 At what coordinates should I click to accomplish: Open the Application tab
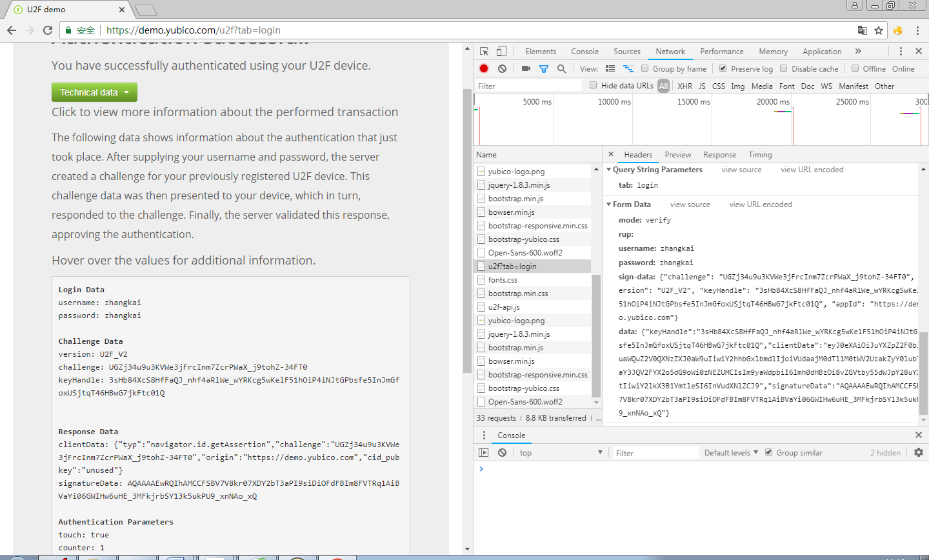coord(822,52)
